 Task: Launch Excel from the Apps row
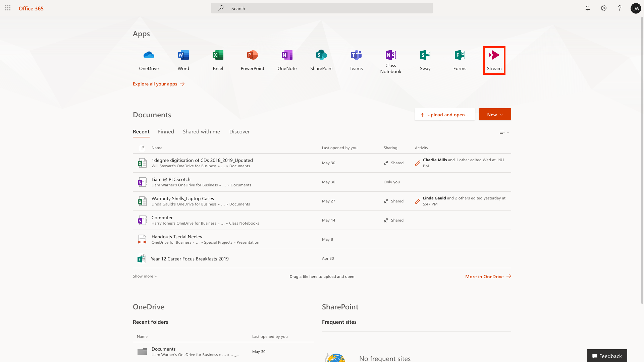(218, 60)
